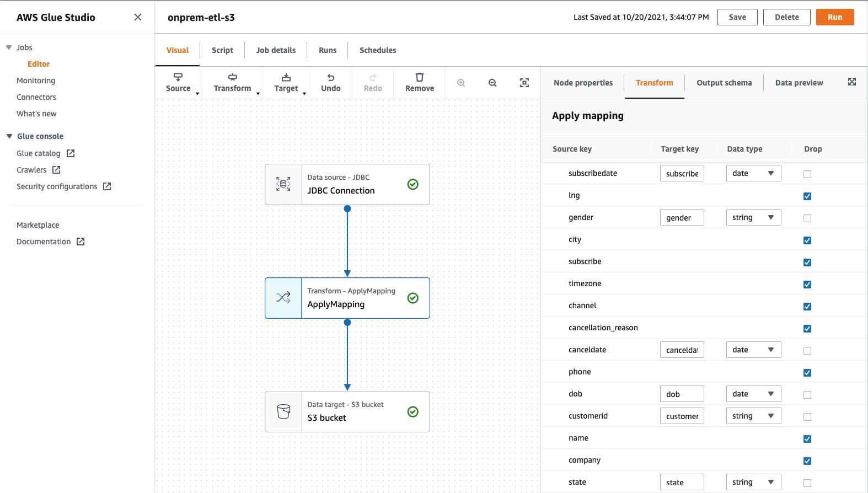Zoom in on the canvas
This screenshot has width=868, height=493.
[461, 83]
